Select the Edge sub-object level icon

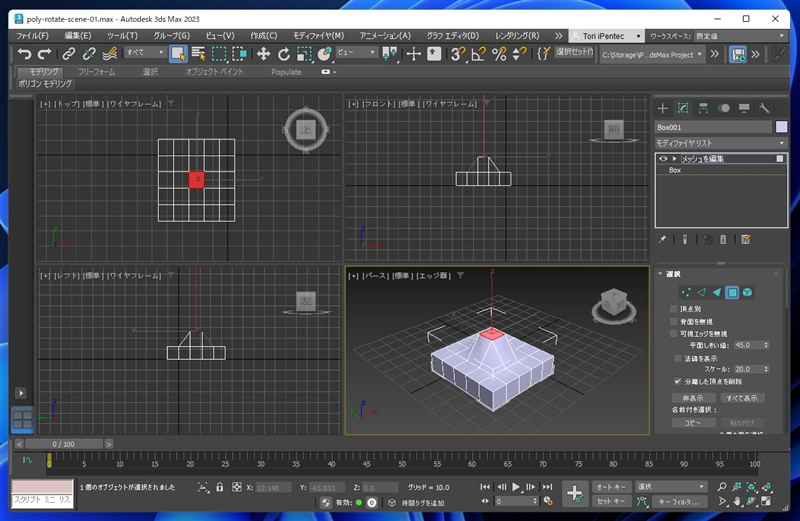702,292
